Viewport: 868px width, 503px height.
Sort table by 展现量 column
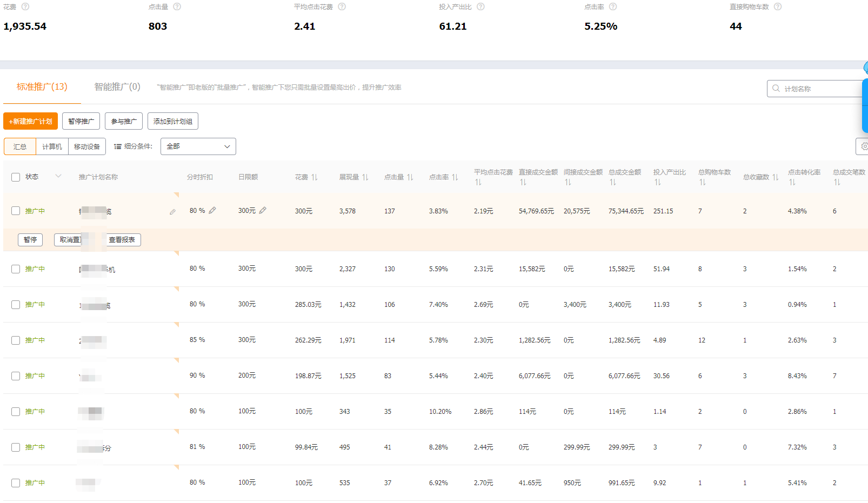point(365,177)
